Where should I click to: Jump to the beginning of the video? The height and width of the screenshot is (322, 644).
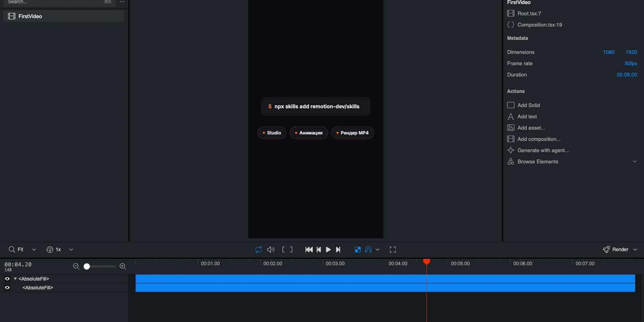point(309,250)
